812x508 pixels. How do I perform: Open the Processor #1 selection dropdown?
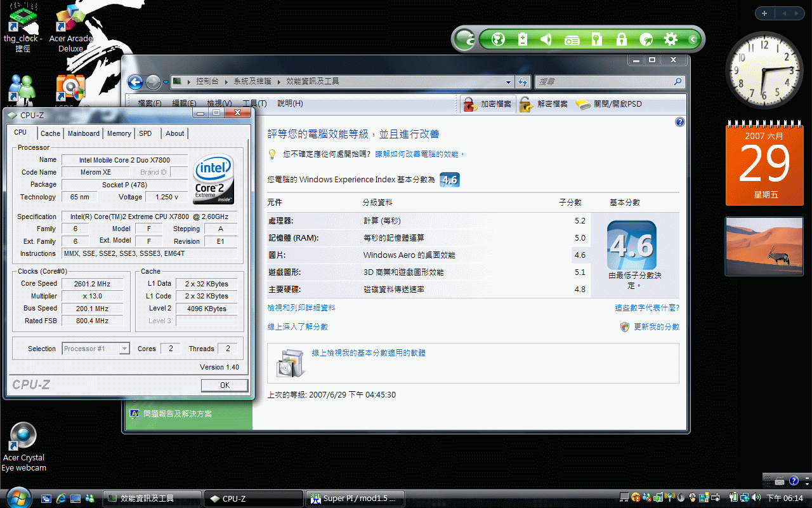tap(96, 349)
